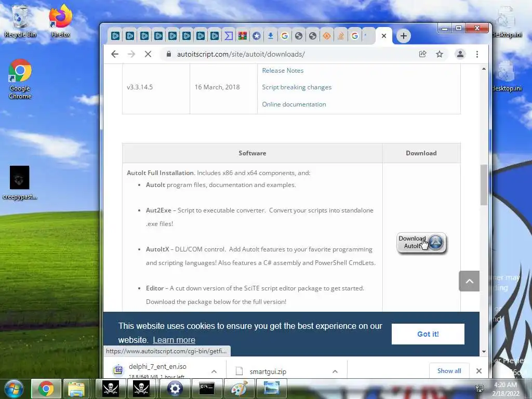Click the Download AutoIt button
This screenshot has width=532, height=399.
point(421,243)
